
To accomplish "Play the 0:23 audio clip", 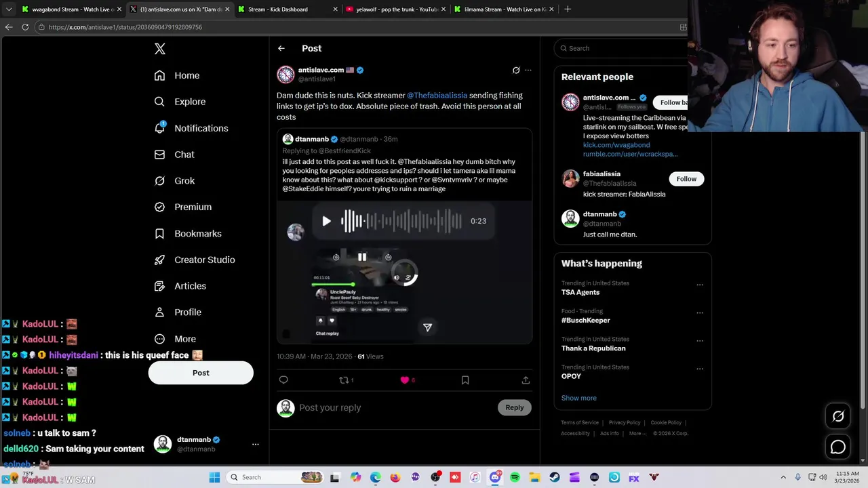I will pos(326,221).
